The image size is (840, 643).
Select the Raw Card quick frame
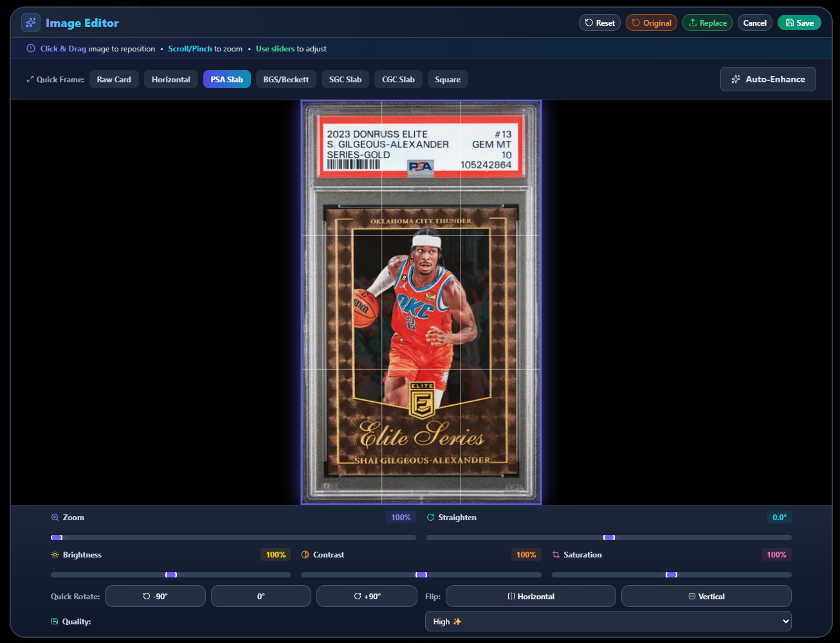[114, 79]
